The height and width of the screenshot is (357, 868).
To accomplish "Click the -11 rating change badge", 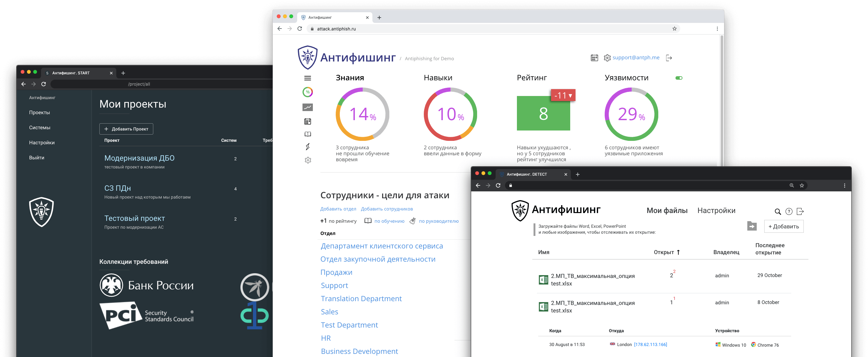I will 563,95.
